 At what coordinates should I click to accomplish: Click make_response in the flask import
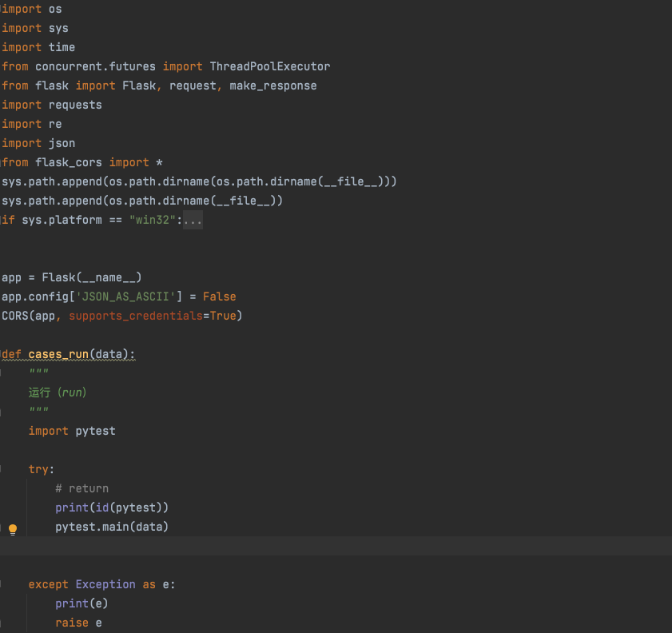pyautogui.click(x=273, y=86)
